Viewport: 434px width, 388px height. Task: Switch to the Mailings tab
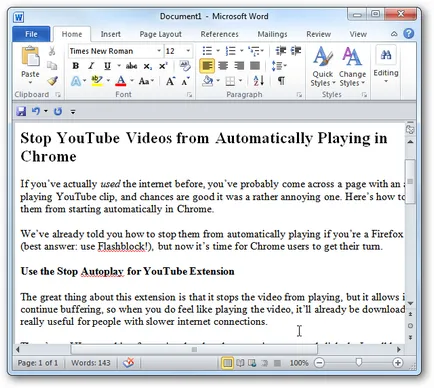point(272,34)
